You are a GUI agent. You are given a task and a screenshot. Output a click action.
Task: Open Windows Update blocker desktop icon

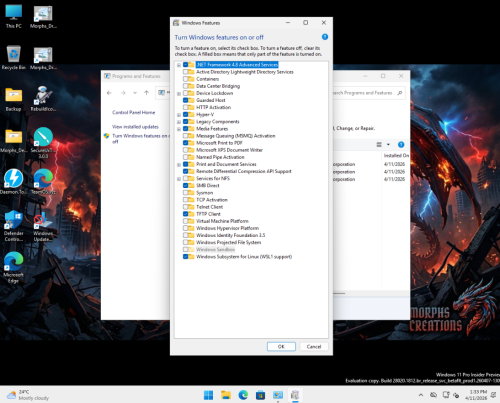(43, 226)
